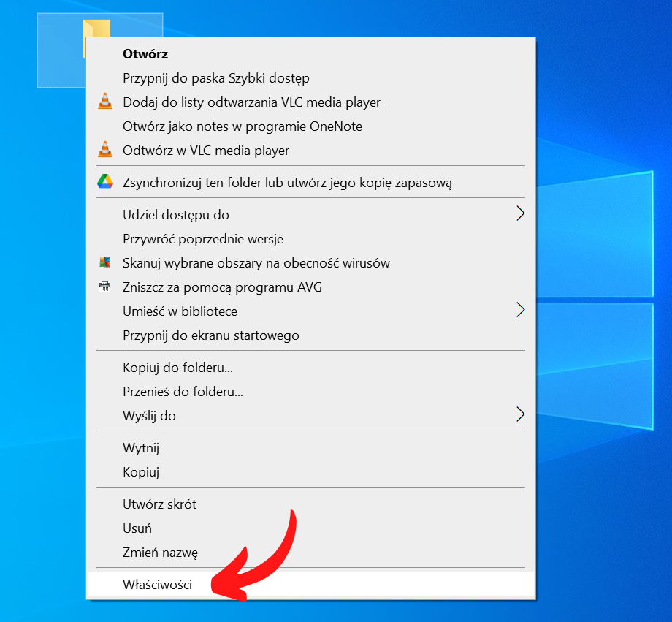Image resolution: width=672 pixels, height=622 pixels.
Task: Open the Wyślij do entry
Action: [311, 416]
